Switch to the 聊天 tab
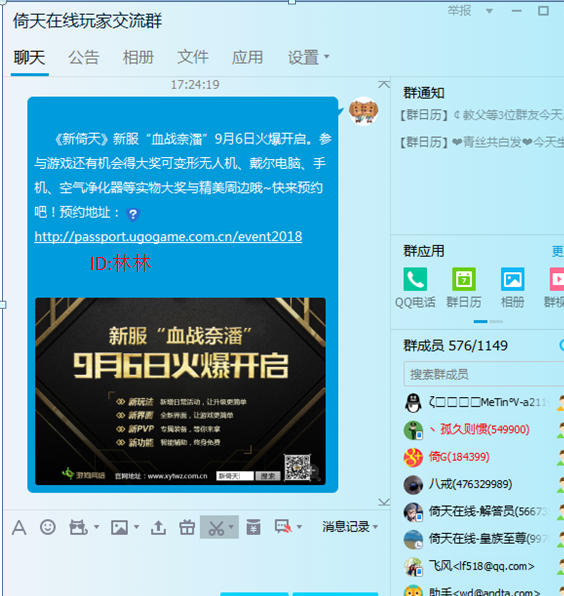This screenshot has height=596, width=564. 29,57
